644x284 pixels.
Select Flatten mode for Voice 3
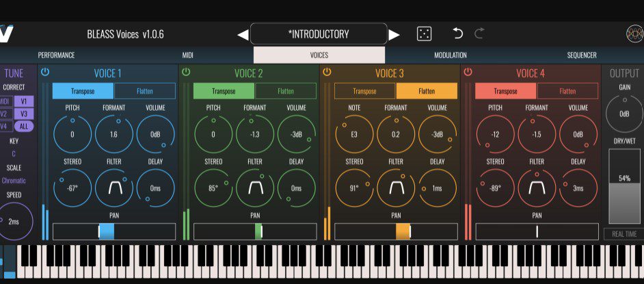pos(427,91)
